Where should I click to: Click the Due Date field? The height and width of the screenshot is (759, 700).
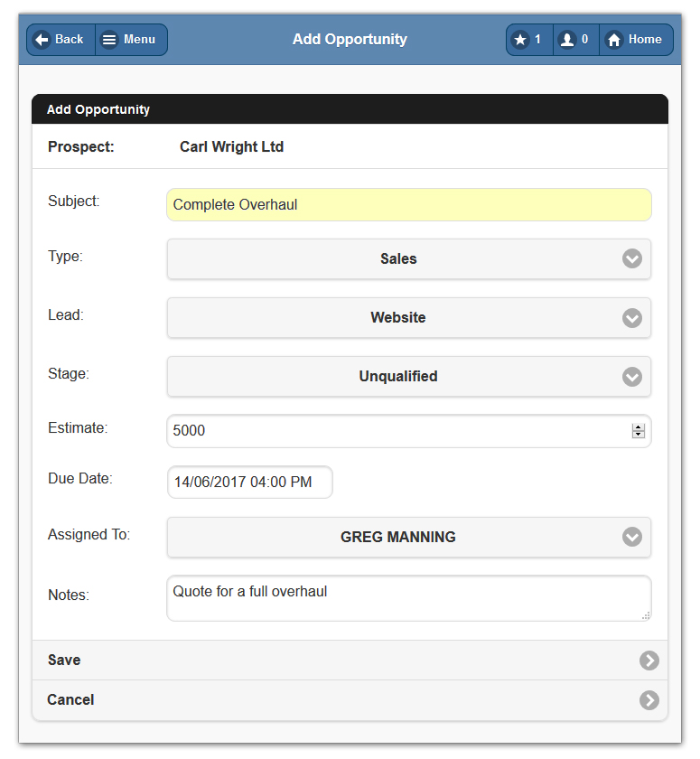pos(249,483)
